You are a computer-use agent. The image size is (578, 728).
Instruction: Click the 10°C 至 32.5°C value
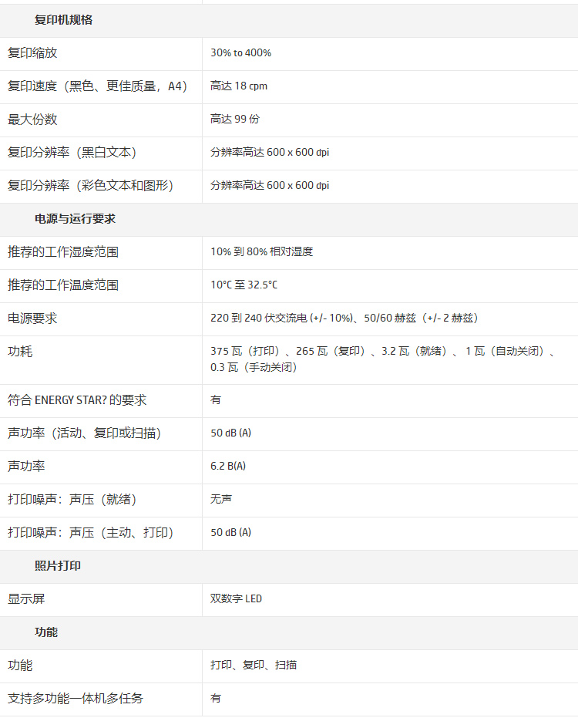(244, 285)
